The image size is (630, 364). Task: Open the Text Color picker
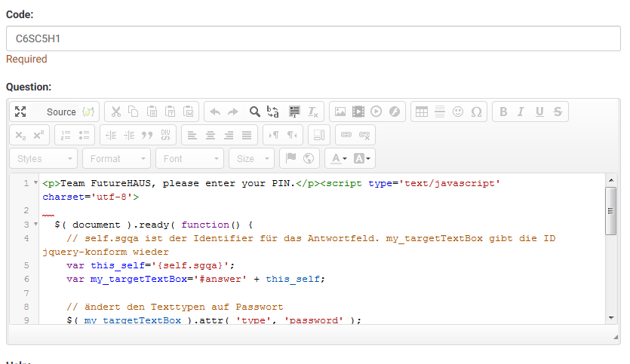pos(337,159)
